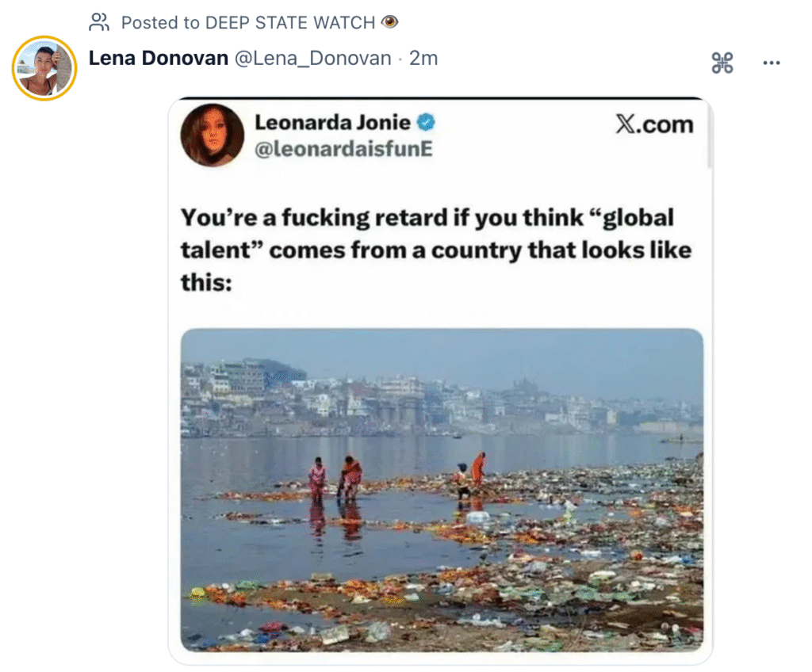Click the Leonarda Jonie name text

(x=332, y=122)
